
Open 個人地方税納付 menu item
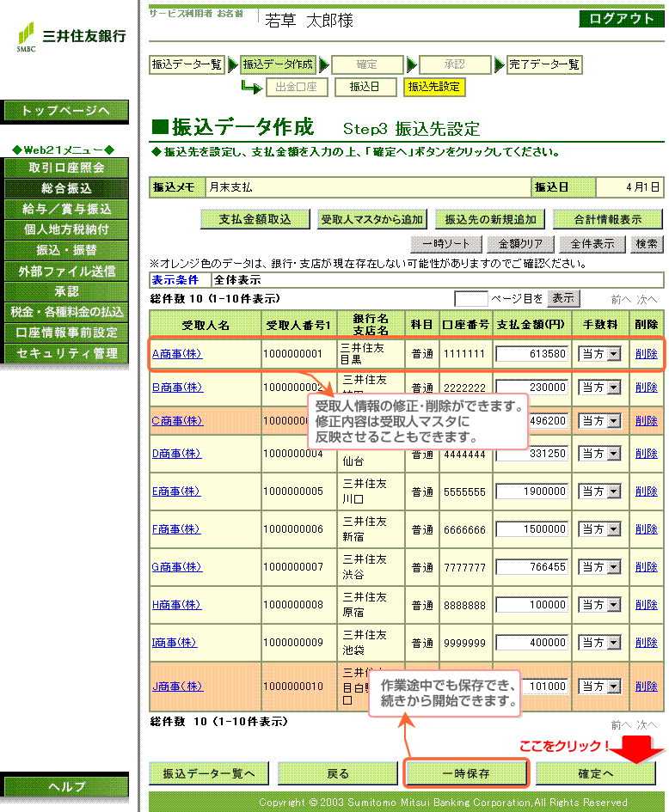pos(66,229)
